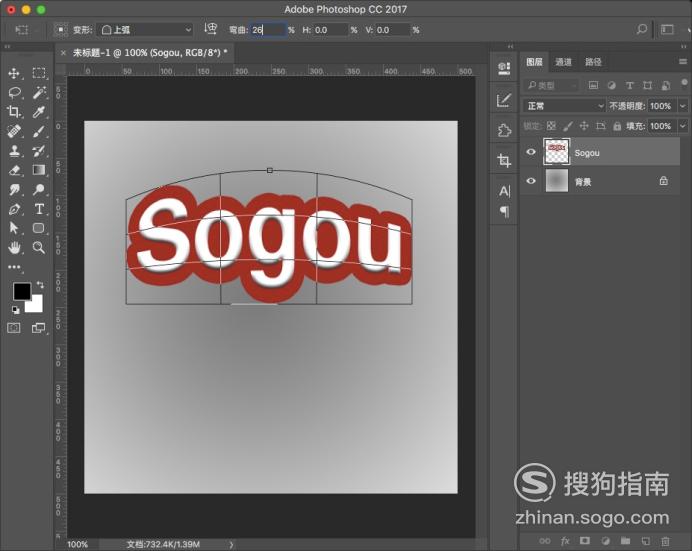This screenshot has width=692, height=551.
Task: Filter layers by pixel layers
Action: (x=593, y=85)
